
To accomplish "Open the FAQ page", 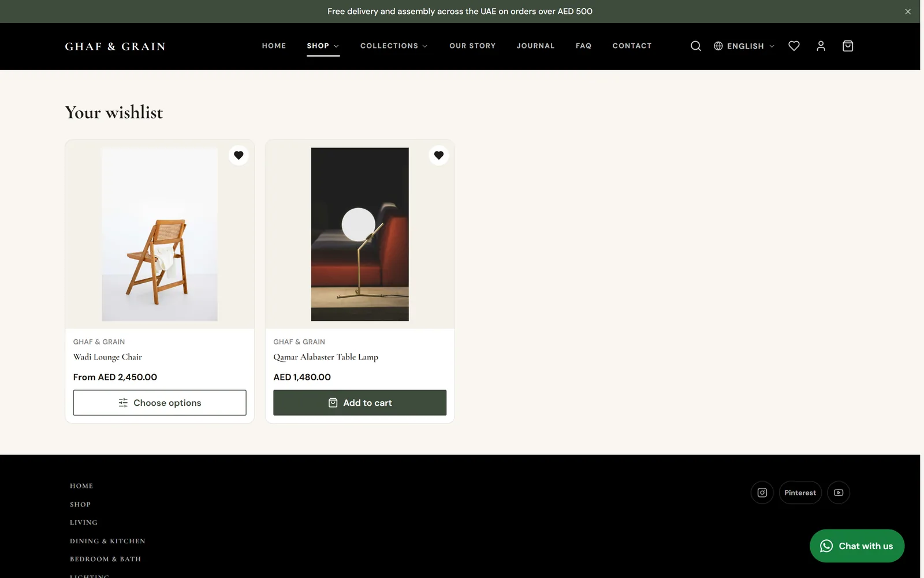I will pos(583,46).
